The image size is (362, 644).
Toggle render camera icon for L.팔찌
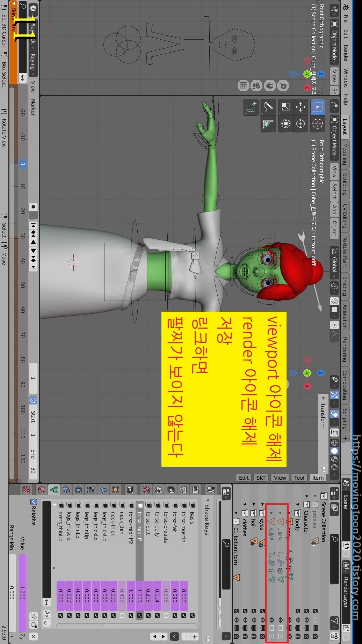[281, 636]
